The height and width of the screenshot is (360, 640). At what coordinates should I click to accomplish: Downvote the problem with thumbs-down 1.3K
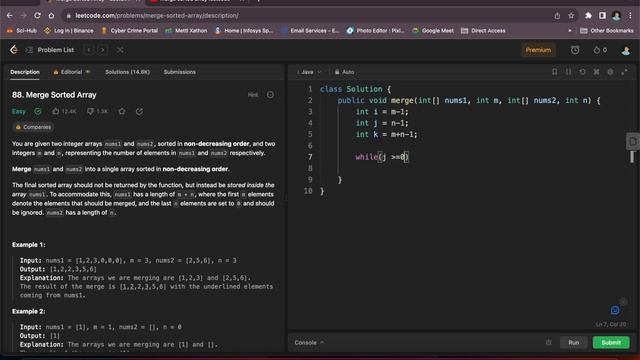(98, 111)
